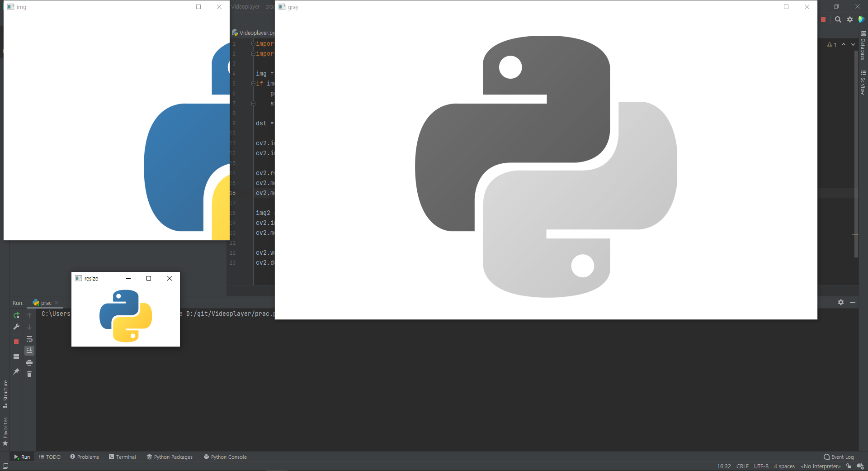Go to next highlighted problem

(x=853, y=44)
